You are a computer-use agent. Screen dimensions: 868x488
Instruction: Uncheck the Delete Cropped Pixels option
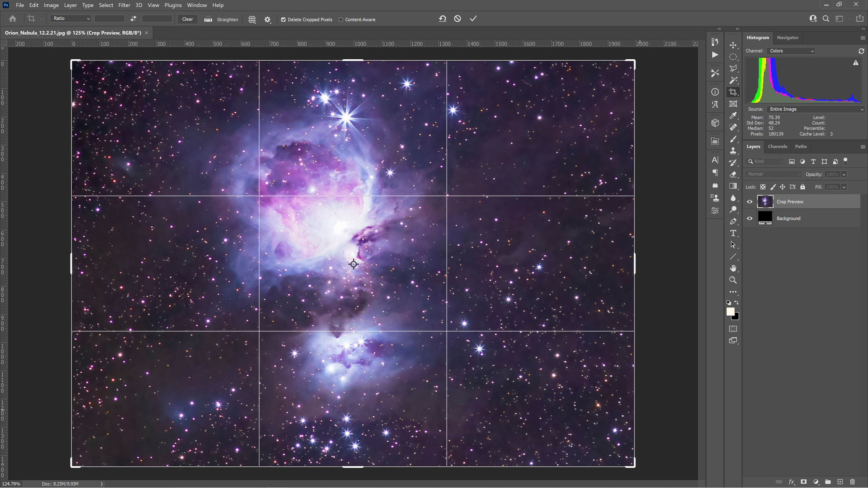(284, 20)
